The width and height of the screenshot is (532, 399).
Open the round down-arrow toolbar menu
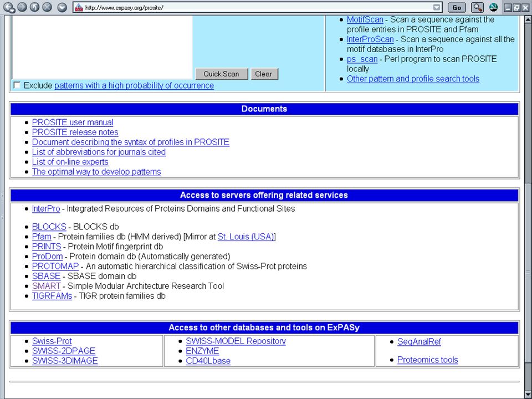click(x=62, y=7)
